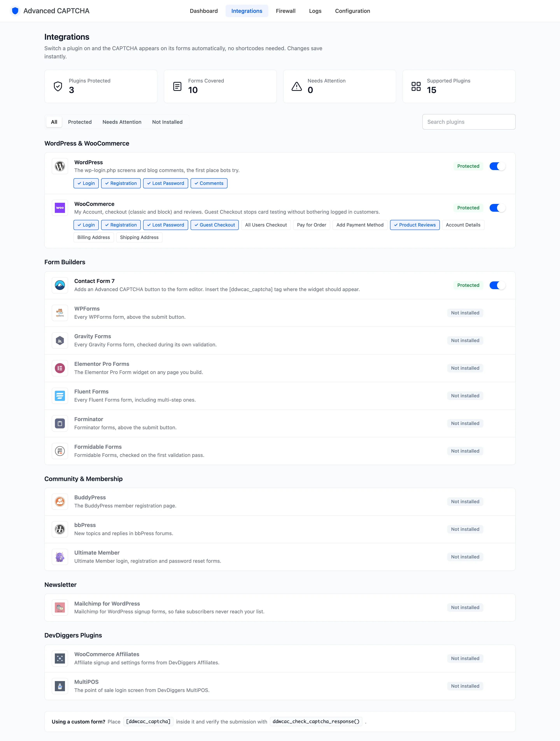Click the Needs Attention warning icon
Image resolution: width=560 pixels, height=741 pixels.
click(297, 86)
